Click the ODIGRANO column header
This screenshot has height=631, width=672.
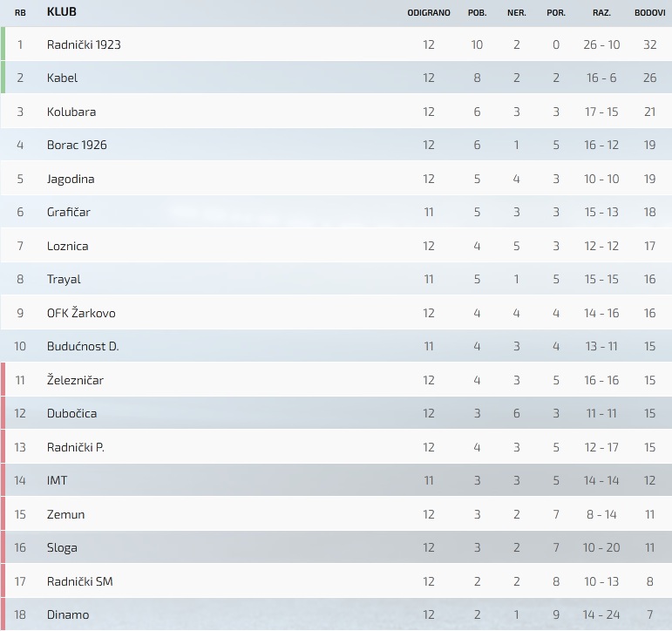[x=429, y=13]
